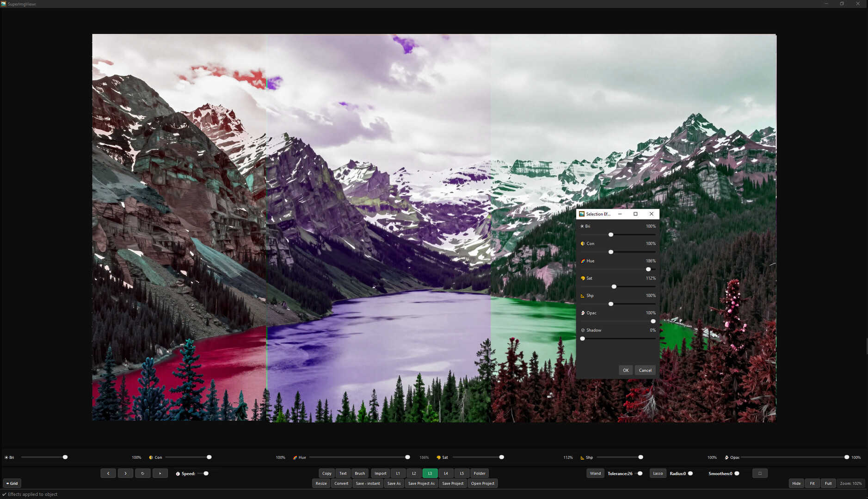Click the Shadow cube icon in dialog
Screen dimensions: 868x499
pos(583,330)
